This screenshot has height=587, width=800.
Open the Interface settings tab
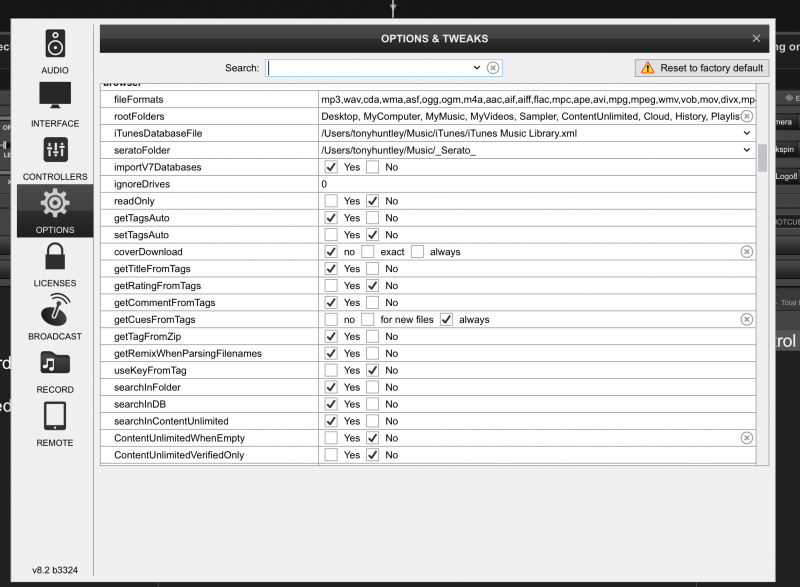[x=55, y=105]
